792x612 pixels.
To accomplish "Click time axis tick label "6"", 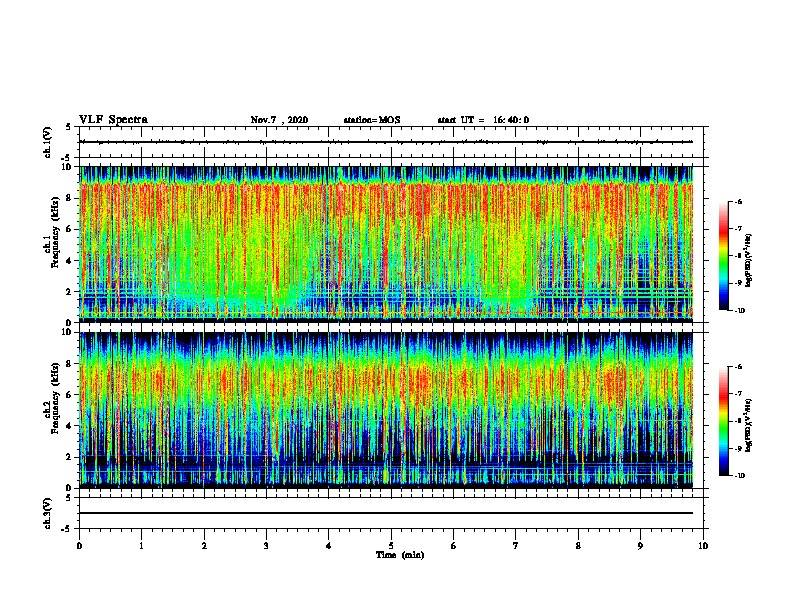I will pyautogui.click(x=454, y=546).
